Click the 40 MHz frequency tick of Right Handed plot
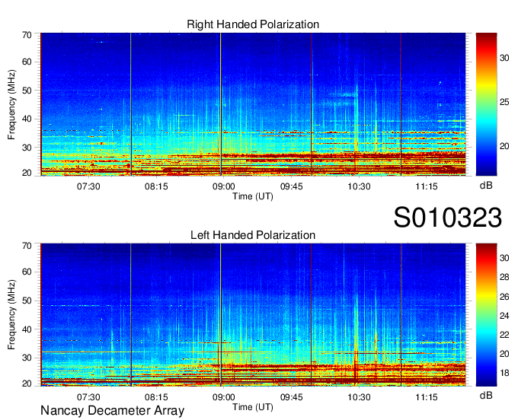 pos(27,119)
